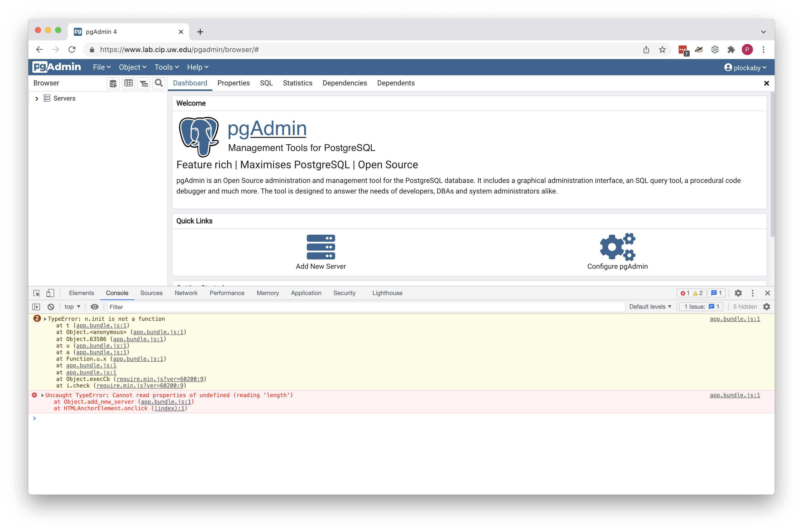Close the DevTools panel
Viewport: 803px width, 532px height.
tap(767, 293)
